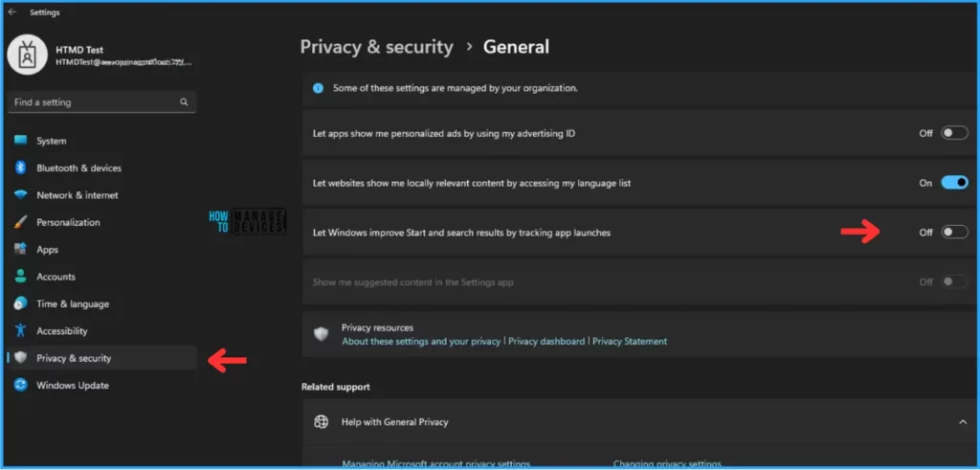980x470 pixels.
Task: Click the HTMD Test account name
Action: pos(79,50)
